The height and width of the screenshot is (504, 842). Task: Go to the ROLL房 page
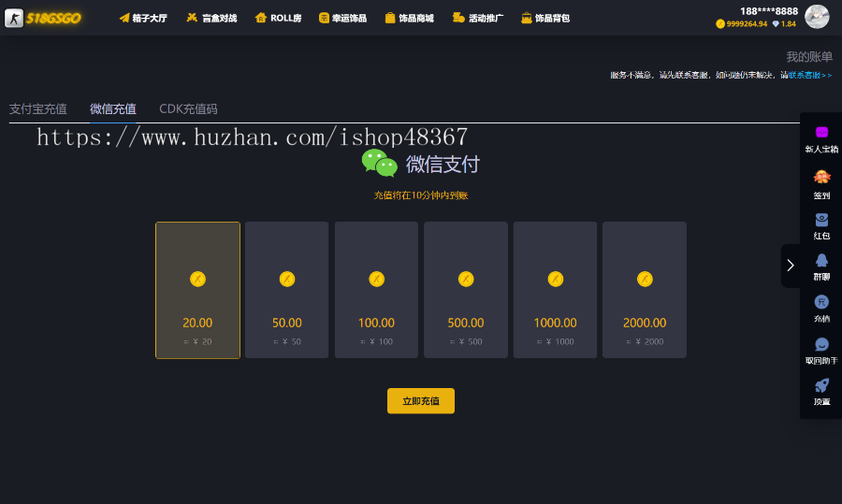point(278,19)
